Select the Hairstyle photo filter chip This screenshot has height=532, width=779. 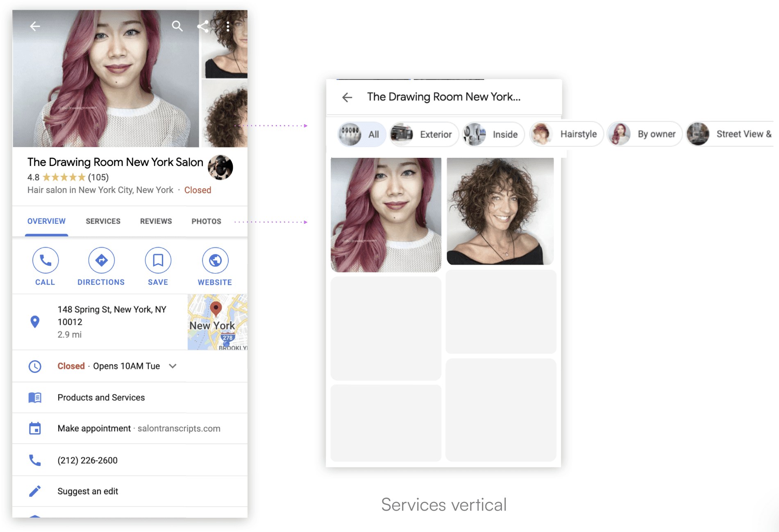(x=566, y=134)
